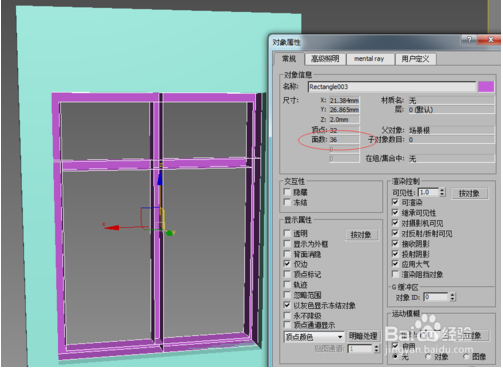Toggle the 显示为外框 checkbox

point(287,244)
